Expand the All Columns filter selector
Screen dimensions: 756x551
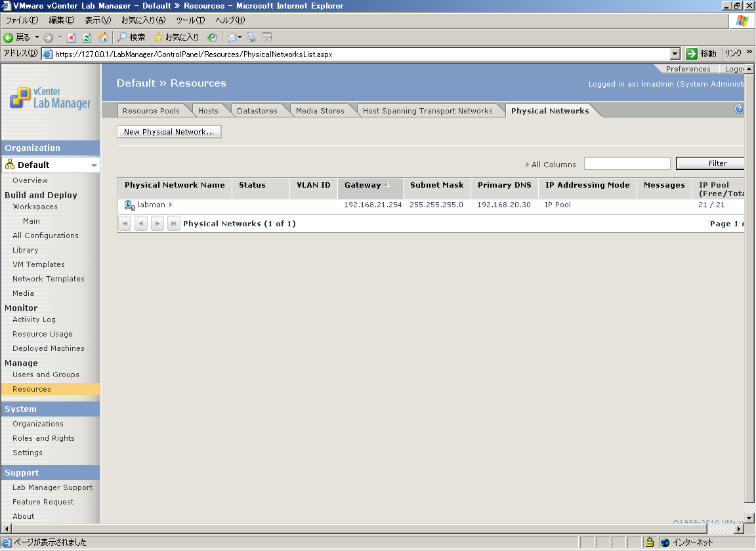551,165
